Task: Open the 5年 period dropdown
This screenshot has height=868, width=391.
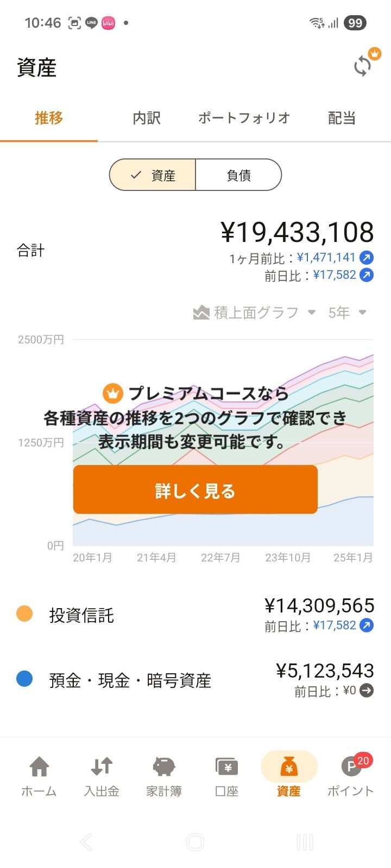Action: click(347, 312)
